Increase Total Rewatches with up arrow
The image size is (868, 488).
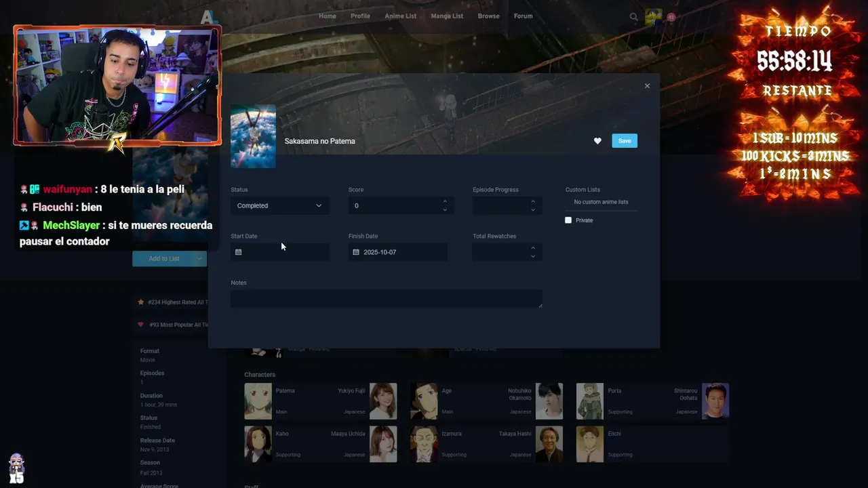point(533,248)
